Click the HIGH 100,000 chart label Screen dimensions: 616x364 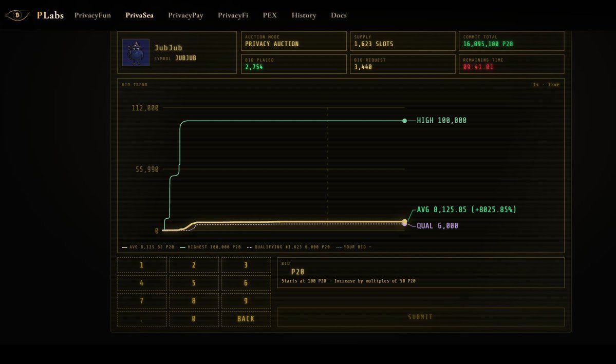point(441,121)
